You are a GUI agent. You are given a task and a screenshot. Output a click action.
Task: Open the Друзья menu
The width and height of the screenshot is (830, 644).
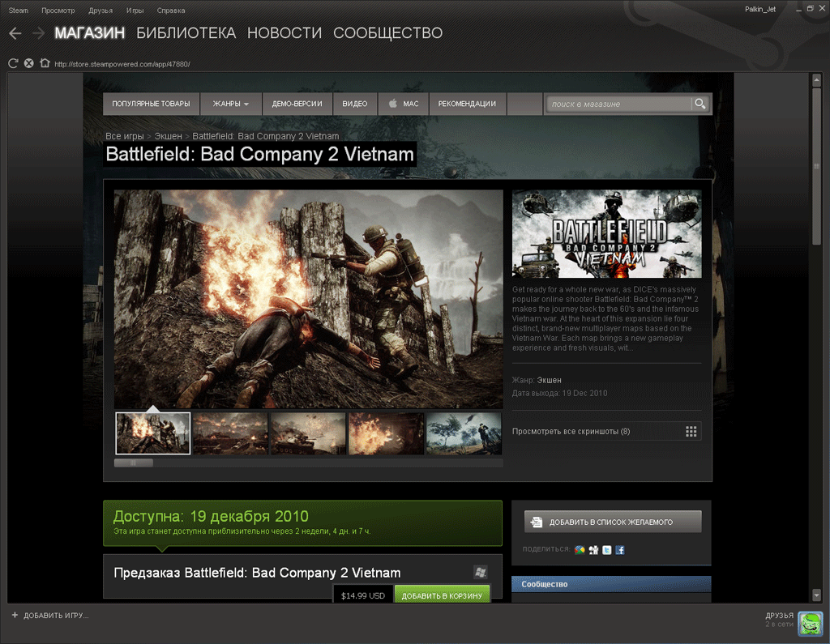click(x=101, y=11)
